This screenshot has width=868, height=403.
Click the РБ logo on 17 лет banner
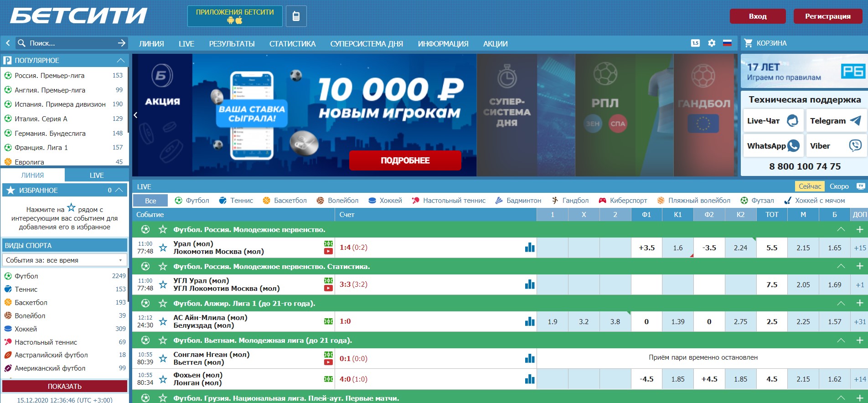pyautogui.click(x=852, y=71)
